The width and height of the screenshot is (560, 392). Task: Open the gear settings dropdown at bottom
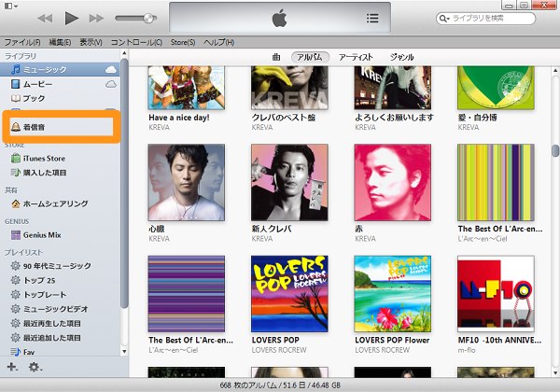tap(36, 367)
